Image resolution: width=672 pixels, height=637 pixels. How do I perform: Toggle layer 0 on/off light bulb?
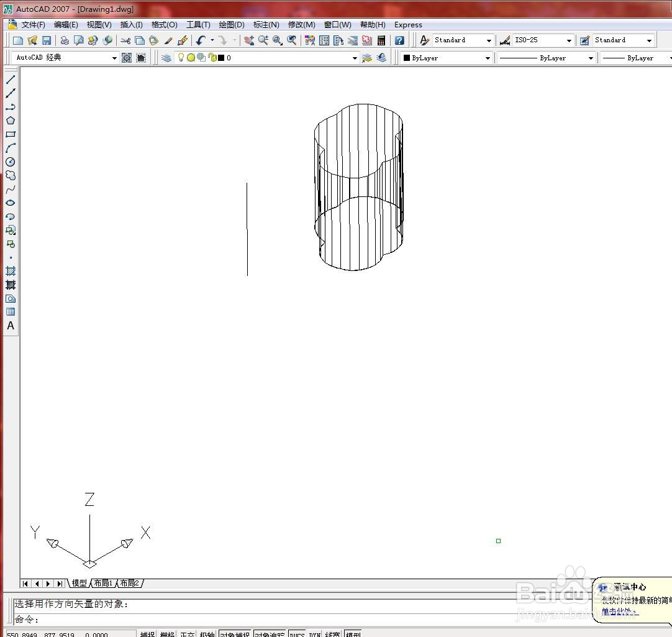(x=181, y=57)
